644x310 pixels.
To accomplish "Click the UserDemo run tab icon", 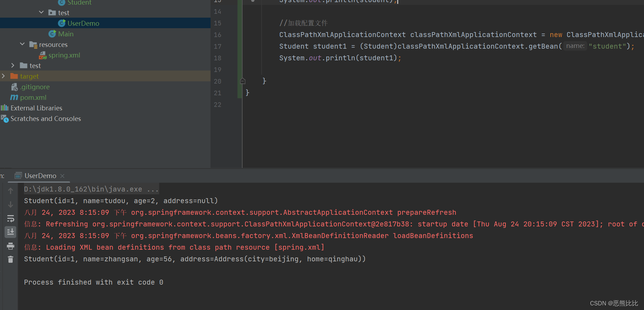I will [18, 176].
